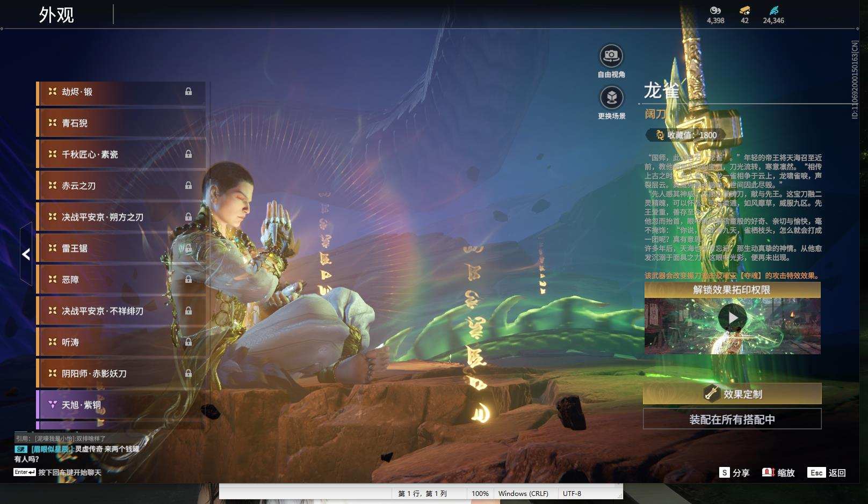Viewport: 868px width, 504px height.
Task: Select the 决战平安京·不祥绯刃 skin
Action: [121, 311]
